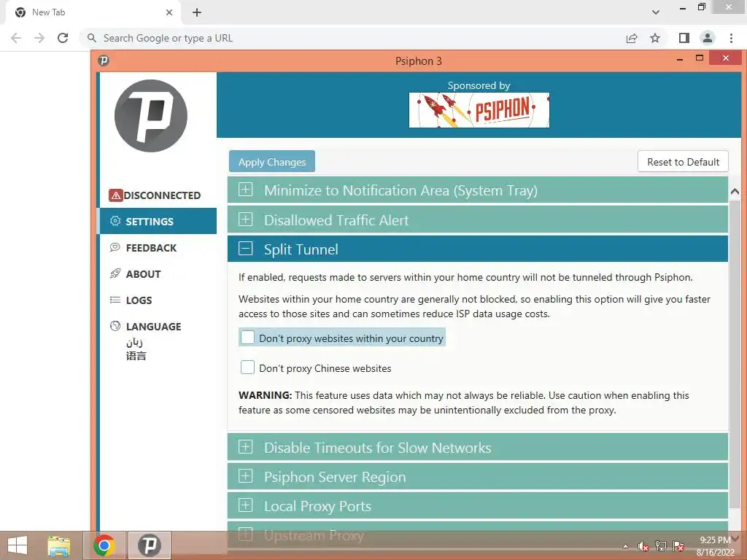Click the network status tray icon
The width and height of the screenshot is (747, 560).
point(661,546)
